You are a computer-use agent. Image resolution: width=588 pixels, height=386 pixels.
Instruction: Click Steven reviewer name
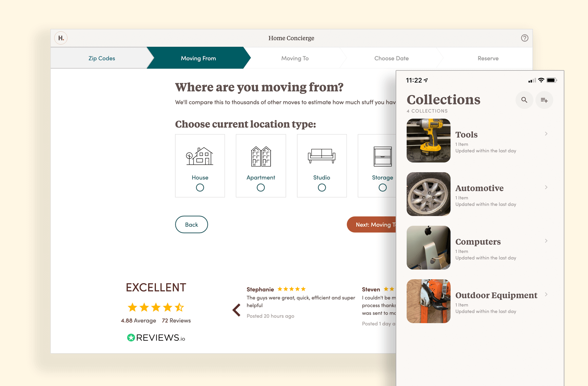click(371, 289)
